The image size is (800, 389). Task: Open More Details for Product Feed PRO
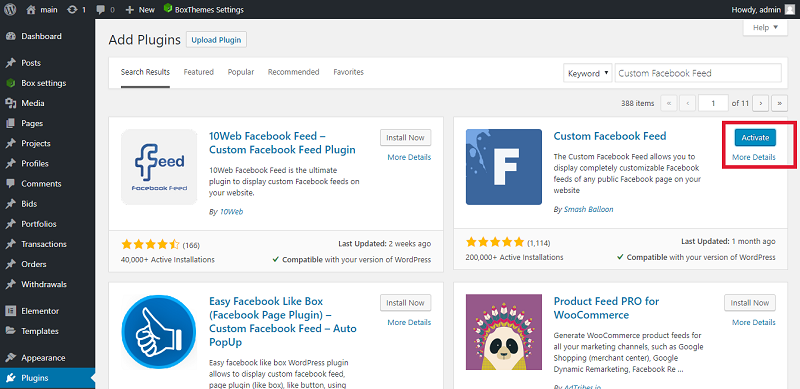click(754, 322)
